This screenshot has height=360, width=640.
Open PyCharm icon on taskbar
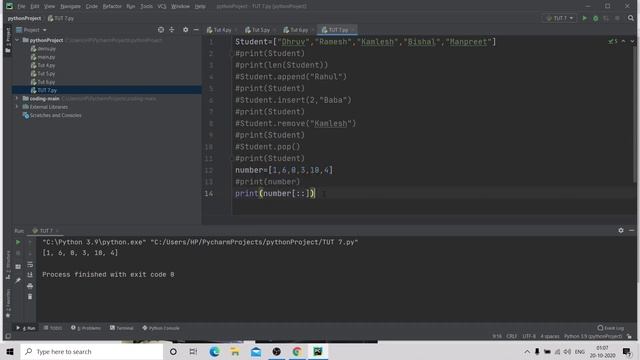(318, 351)
